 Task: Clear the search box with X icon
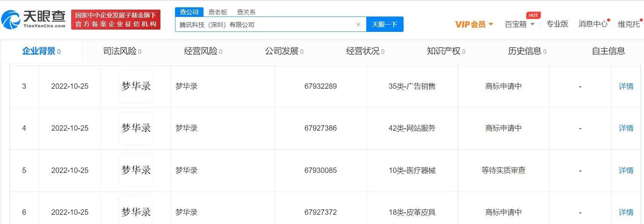(358, 25)
